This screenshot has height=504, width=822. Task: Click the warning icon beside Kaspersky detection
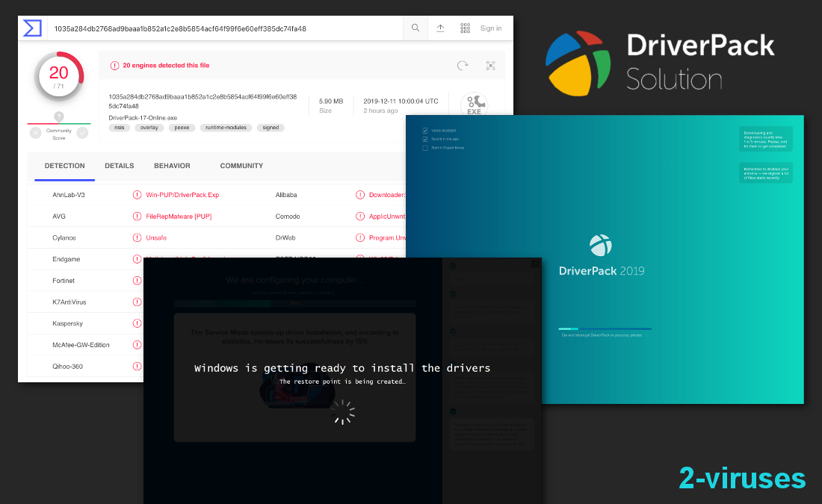[137, 323]
